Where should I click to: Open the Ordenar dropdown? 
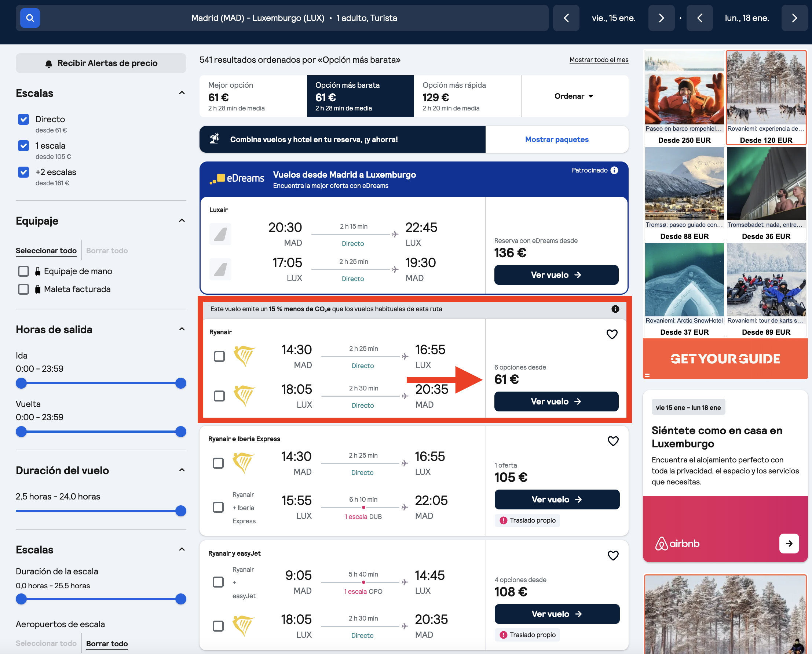[574, 96]
